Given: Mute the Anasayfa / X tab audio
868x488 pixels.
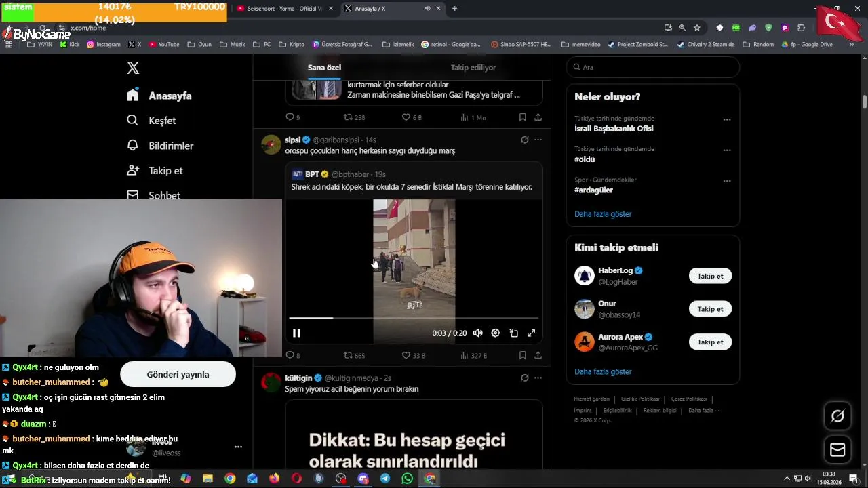Looking at the screenshot, I should point(427,9).
